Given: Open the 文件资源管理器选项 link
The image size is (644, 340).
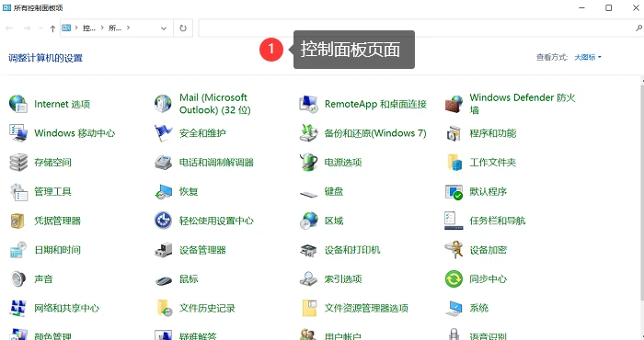Looking at the screenshot, I should tap(366, 308).
